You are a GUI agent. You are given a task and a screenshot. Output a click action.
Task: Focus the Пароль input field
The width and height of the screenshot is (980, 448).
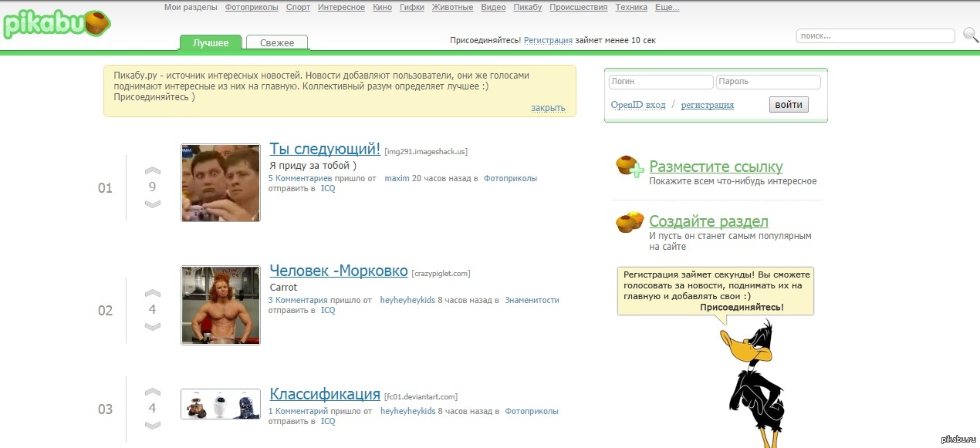click(769, 82)
